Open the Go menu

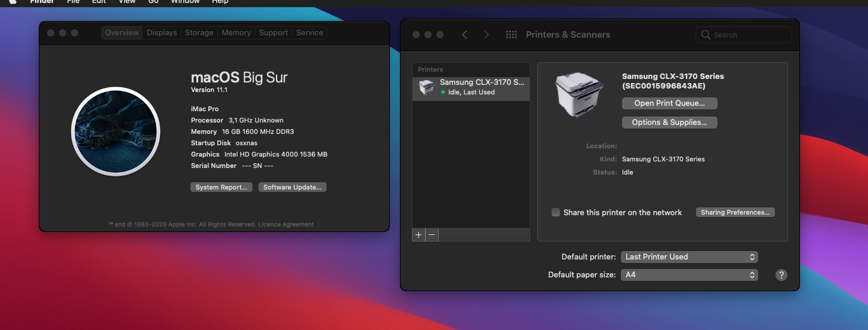(x=153, y=2)
